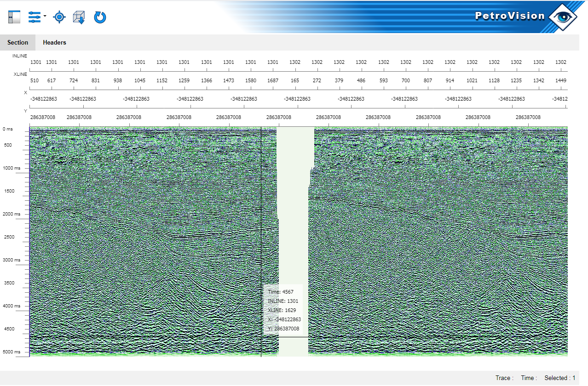Click XLINE value 938

point(118,80)
